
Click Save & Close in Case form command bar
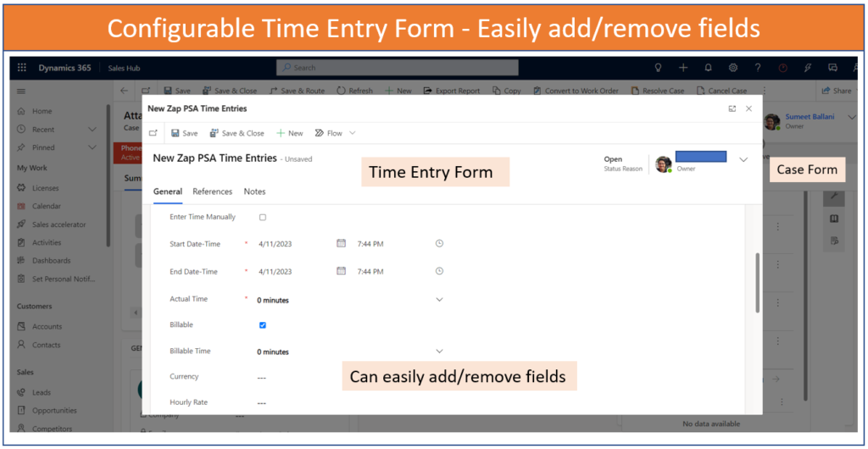(x=230, y=91)
